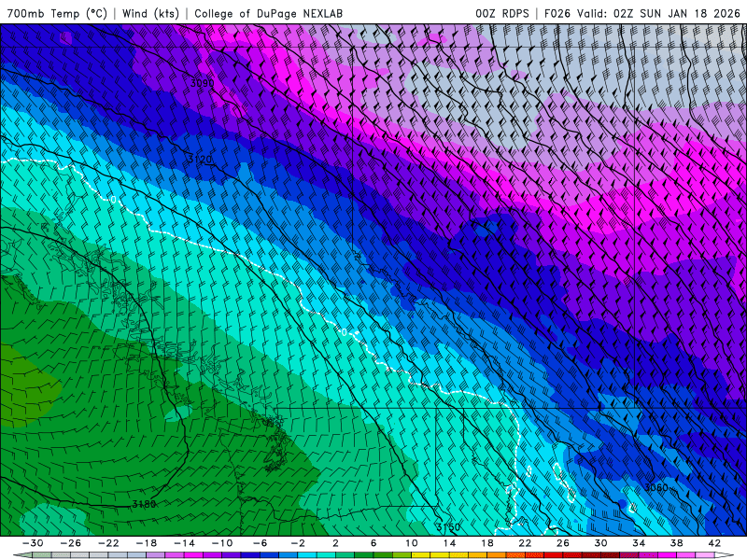Screen dimensions: 747x560
Task: Click the 42 color scale label
Action: click(714, 543)
